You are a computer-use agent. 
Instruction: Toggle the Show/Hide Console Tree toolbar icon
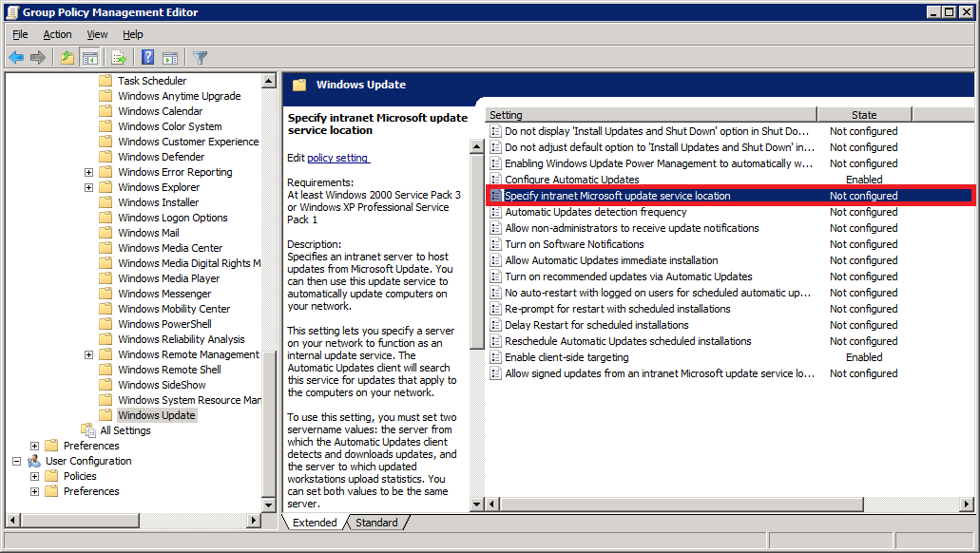coord(90,58)
